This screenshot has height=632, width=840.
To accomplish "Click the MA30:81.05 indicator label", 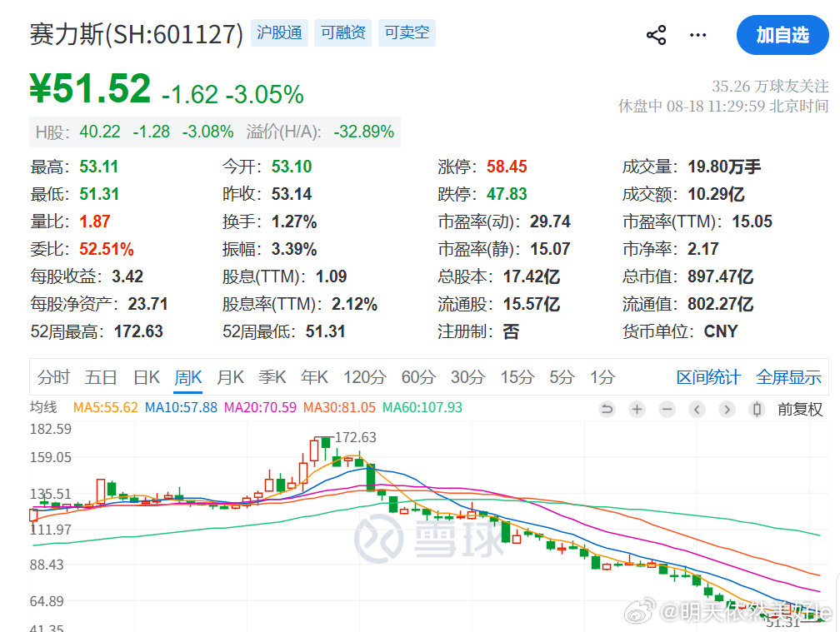I will click(339, 407).
